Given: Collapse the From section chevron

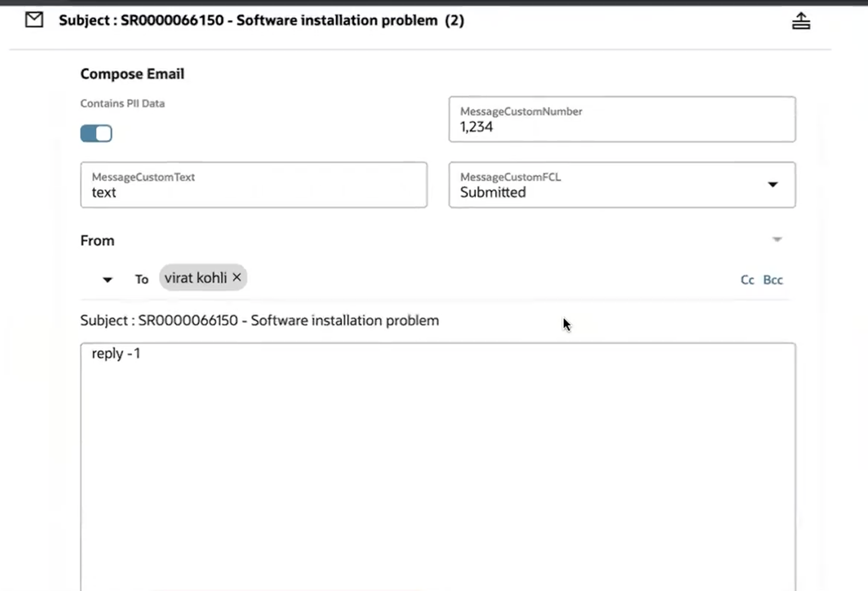Looking at the screenshot, I should pyautogui.click(x=777, y=240).
